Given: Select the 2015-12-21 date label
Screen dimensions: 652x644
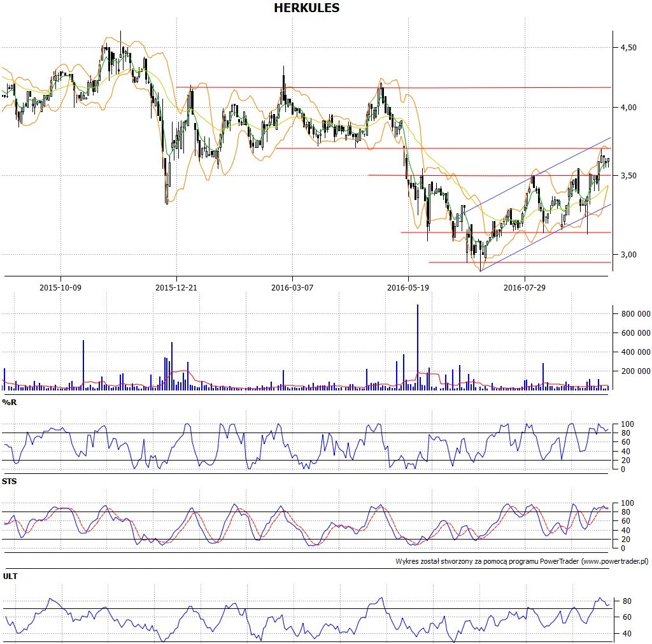Looking at the screenshot, I should 176,287.
